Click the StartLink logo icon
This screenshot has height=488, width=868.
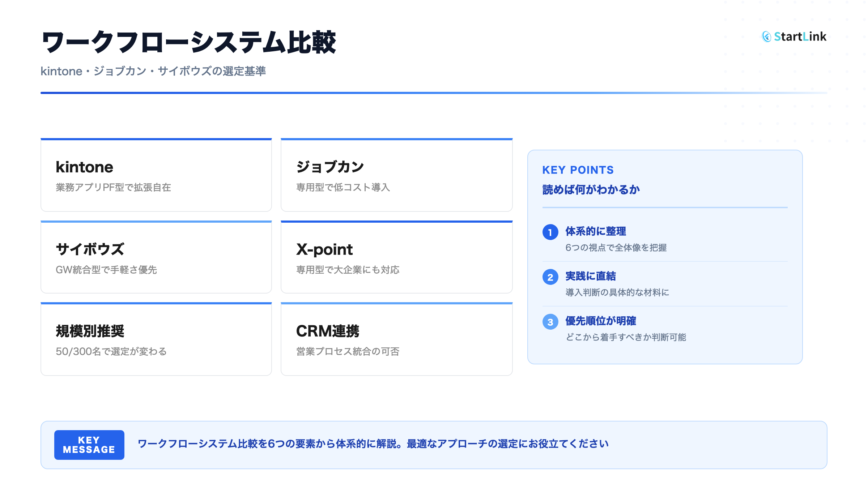[x=766, y=37]
